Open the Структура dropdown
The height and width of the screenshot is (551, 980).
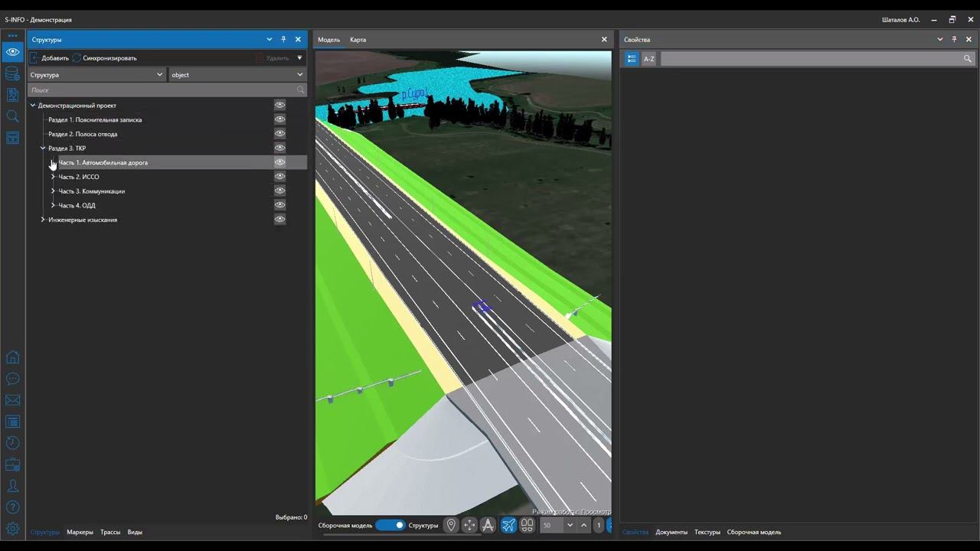coord(96,75)
